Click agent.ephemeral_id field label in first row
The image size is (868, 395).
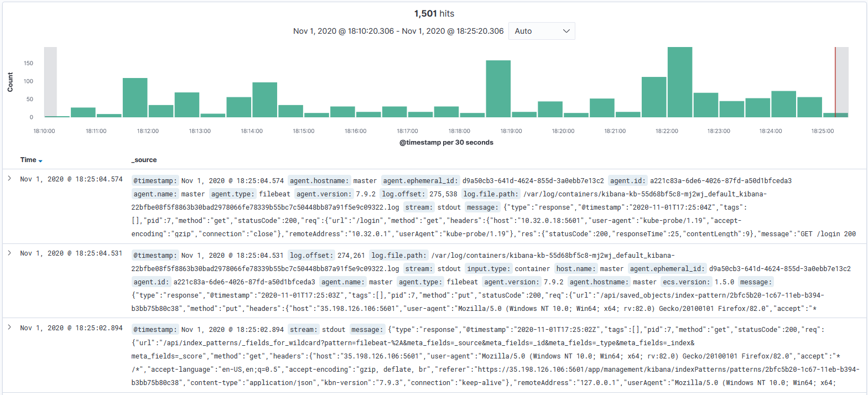pyautogui.click(x=420, y=181)
